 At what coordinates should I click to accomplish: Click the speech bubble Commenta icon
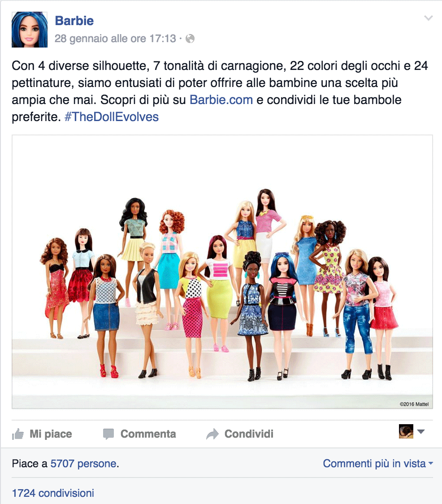pyautogui.click(x=108, y=434)
